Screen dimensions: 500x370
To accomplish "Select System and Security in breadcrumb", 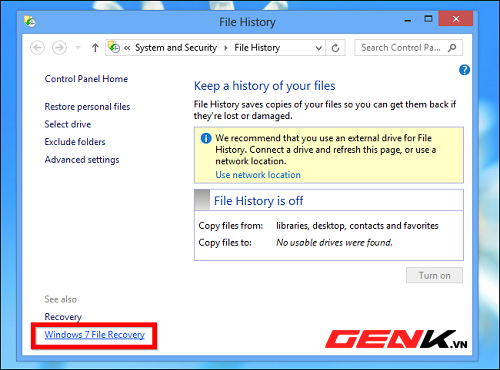I will (x=176, y=48).
